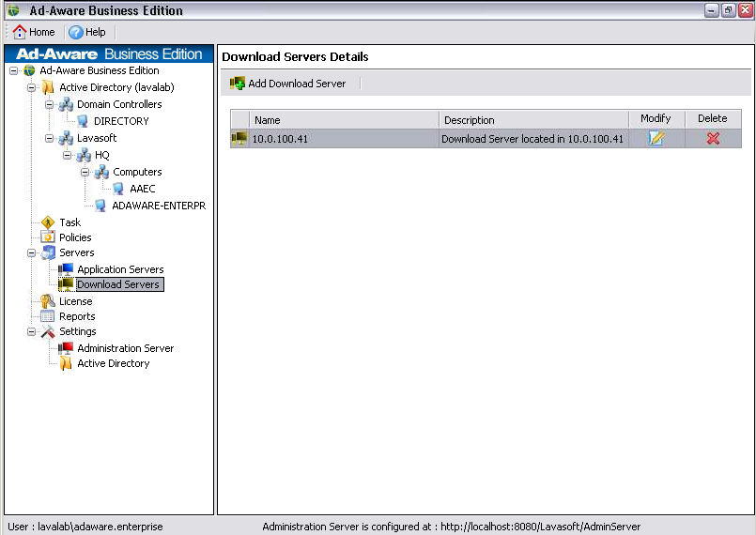Select Application Servers in the tree
The width and height of the screenshot is (756, 535).
coord(120,269)
